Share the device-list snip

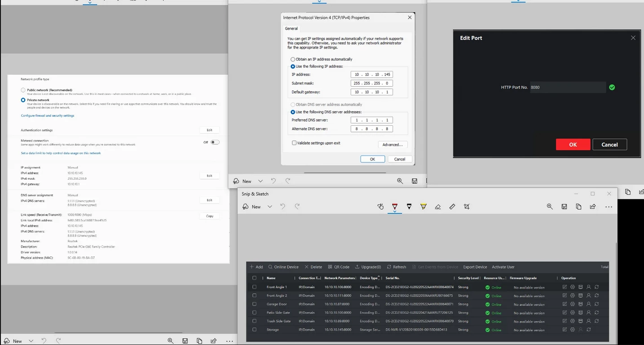tap(593, 207)
